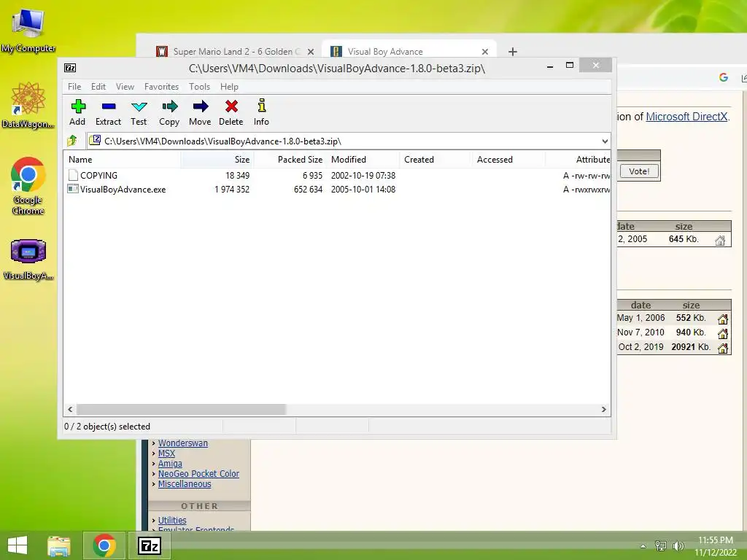This screenshot has width=747, height=560.
Task: Select the Copy toolbar icon
Action: coord(169,112)
